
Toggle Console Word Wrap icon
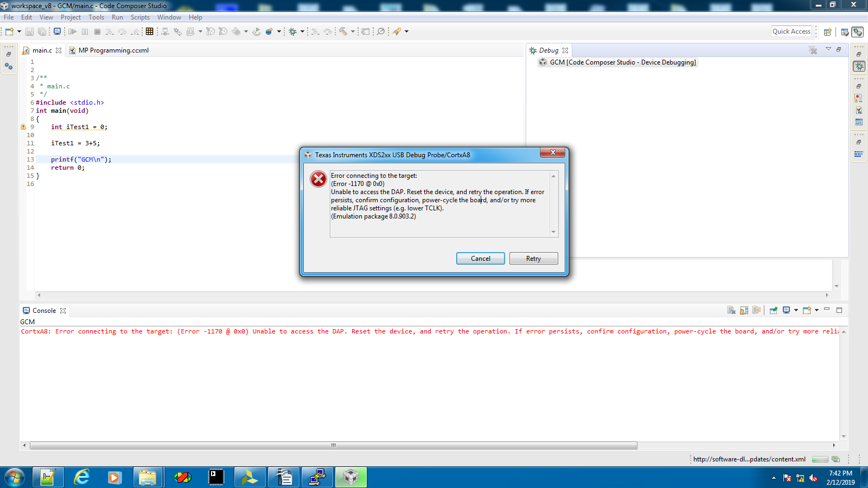[756, 310]
